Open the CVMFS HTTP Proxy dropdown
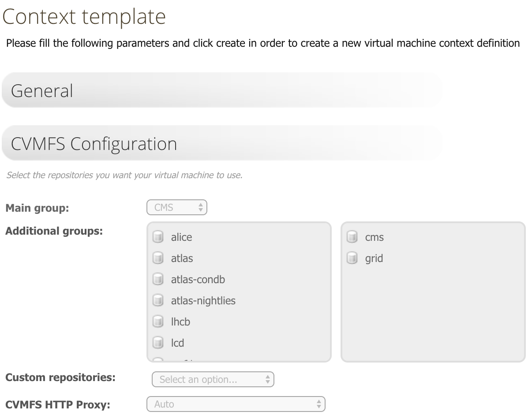The image size is (532, 419). pos(236,404)
